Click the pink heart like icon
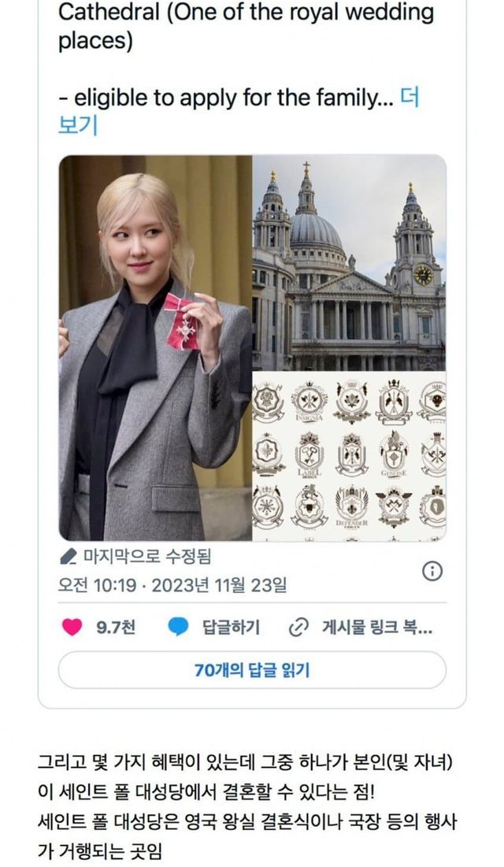This screenshot has height=867, width=504. 72,627
